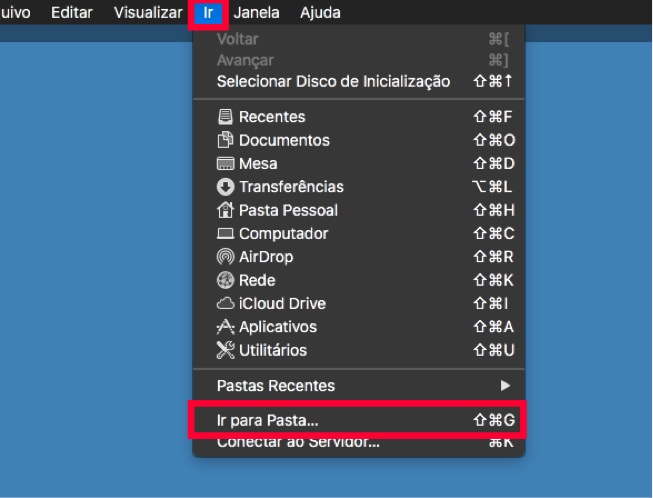The image size is (653, 498).
Task: Choose Selecionar Disco de Inicialização
Action: (333, 81)
